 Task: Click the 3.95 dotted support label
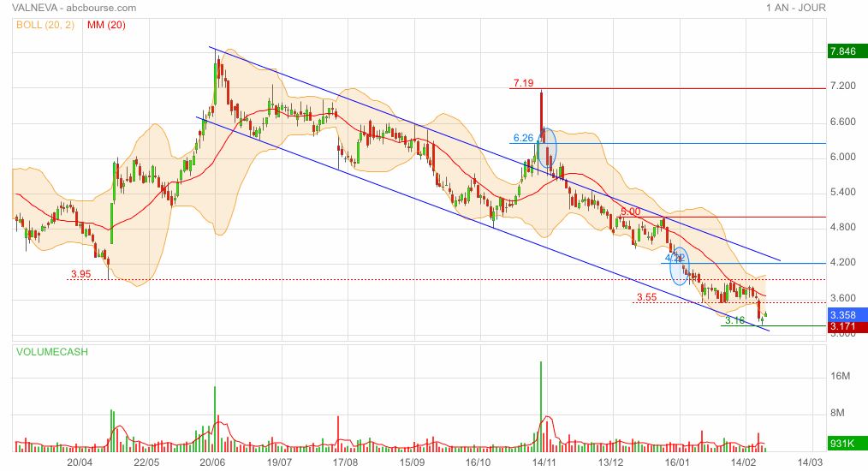tap(80, 274)
